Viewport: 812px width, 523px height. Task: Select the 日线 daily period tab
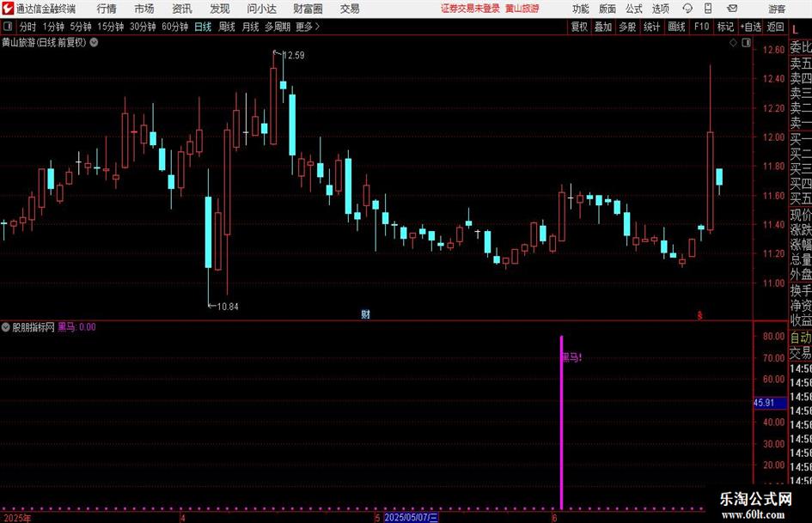point(203,27)
